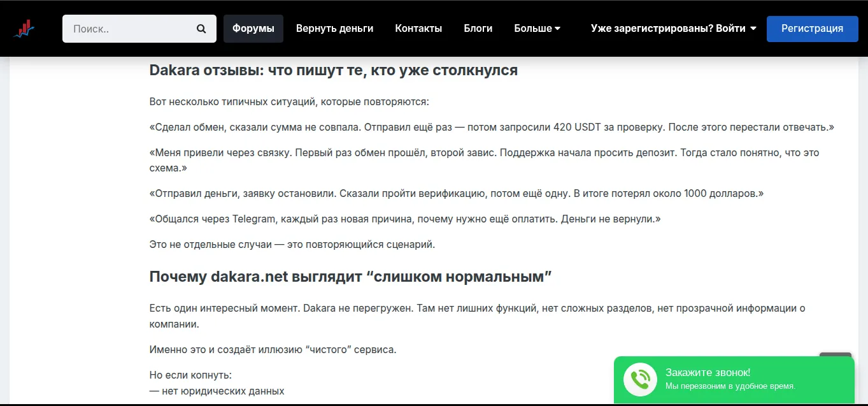
Task: Click the heading Почему dakara.net выглядит слишком нормальным
Action: pyautogui.click(x=351, y=277)
